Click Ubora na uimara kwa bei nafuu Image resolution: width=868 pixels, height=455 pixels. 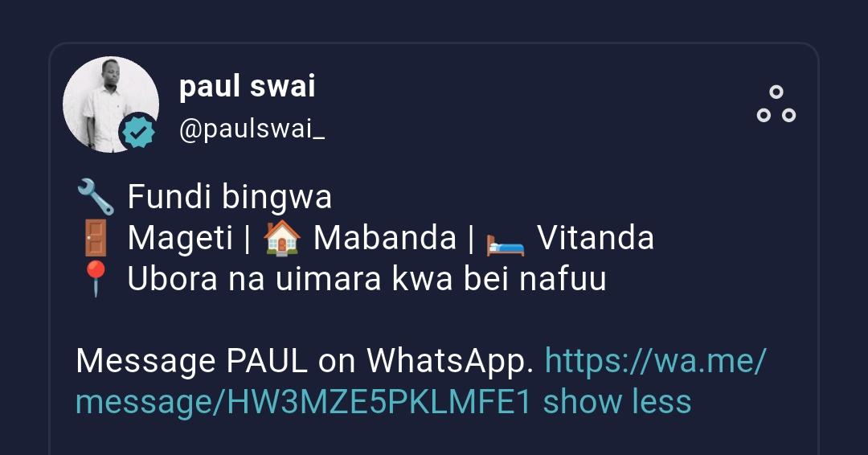pos(366,278)
